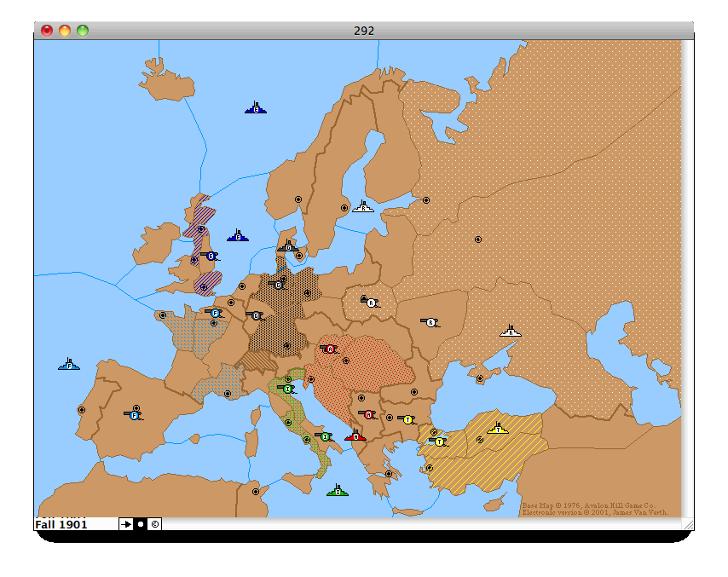Click the window title "292"
Image resolution: width=728 pixels, height=577 pixels.
coord(363,31)
